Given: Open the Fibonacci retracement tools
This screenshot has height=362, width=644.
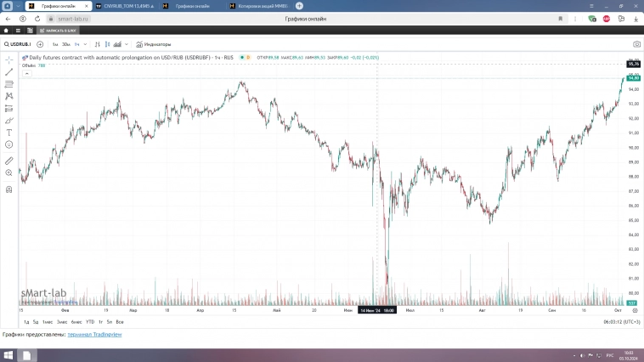Looking at the screenshot, I should click(9, 84).
